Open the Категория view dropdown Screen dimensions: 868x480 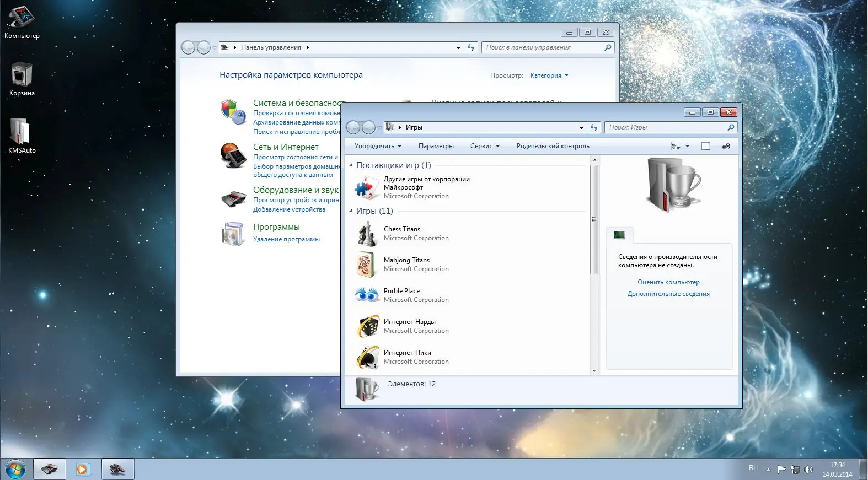point(549,75)
